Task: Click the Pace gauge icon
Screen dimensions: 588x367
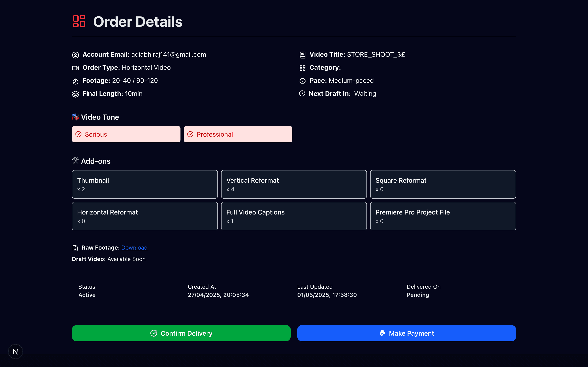Action: click(x=303, y=81)
